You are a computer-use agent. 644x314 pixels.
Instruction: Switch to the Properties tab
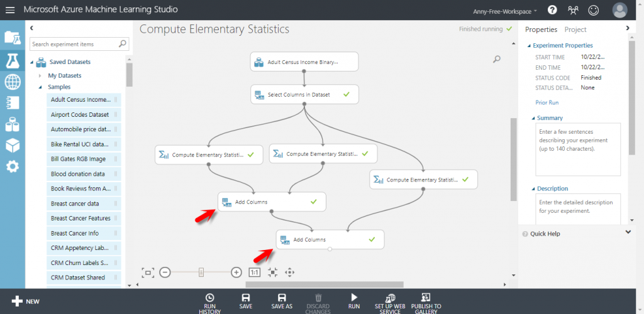541,30
